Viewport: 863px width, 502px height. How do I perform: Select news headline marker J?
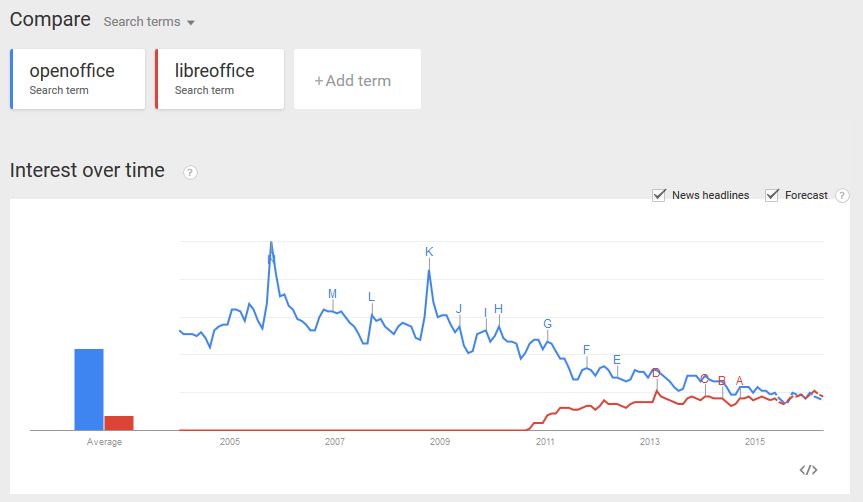[x=459, y=309]
